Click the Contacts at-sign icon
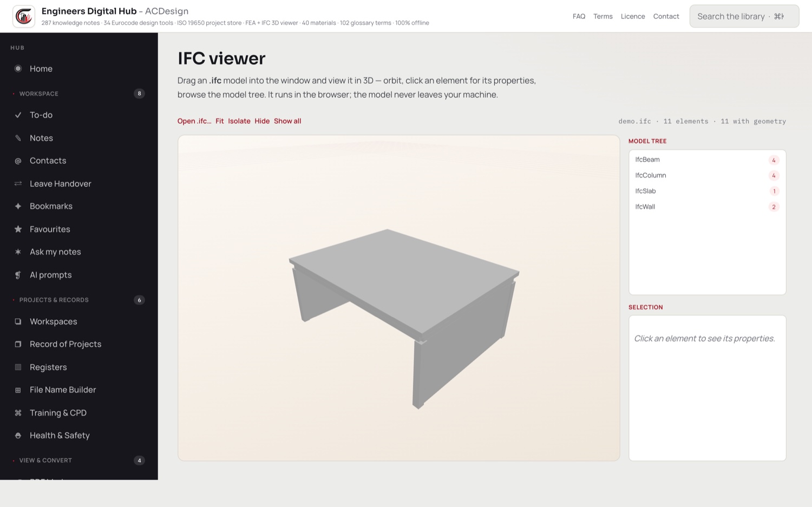 (x=18, y=161)
